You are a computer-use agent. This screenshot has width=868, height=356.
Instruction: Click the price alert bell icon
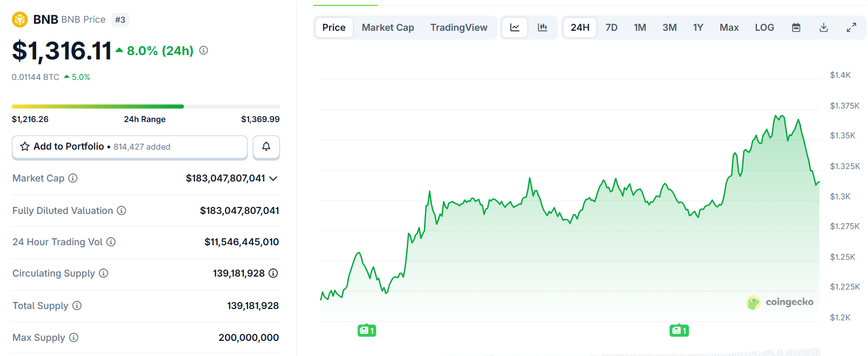pos(266,146)
